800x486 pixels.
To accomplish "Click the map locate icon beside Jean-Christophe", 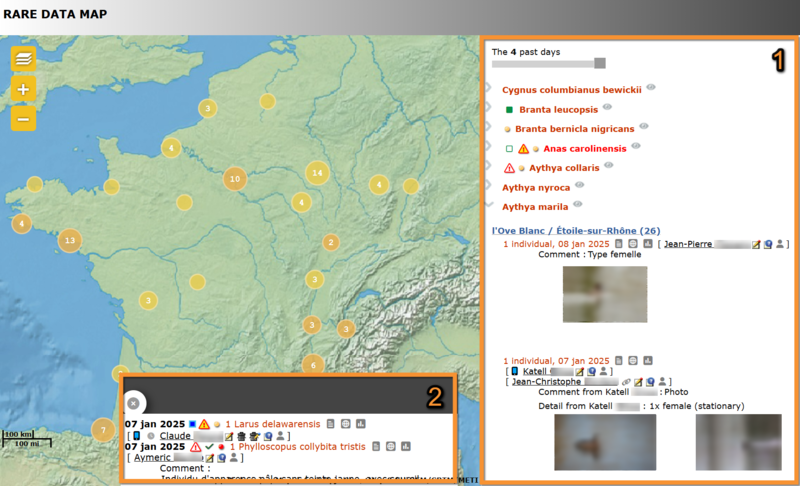I will [x=651, y=381].
